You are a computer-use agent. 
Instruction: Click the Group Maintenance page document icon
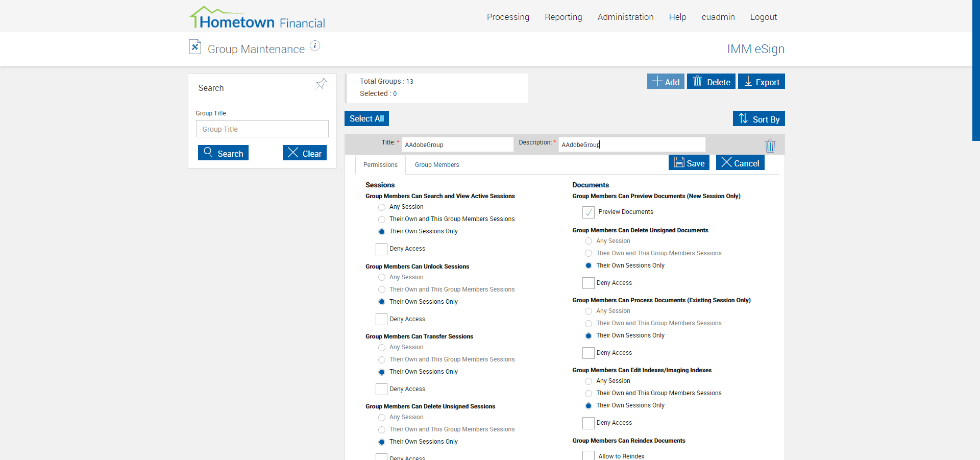[195, 47]
